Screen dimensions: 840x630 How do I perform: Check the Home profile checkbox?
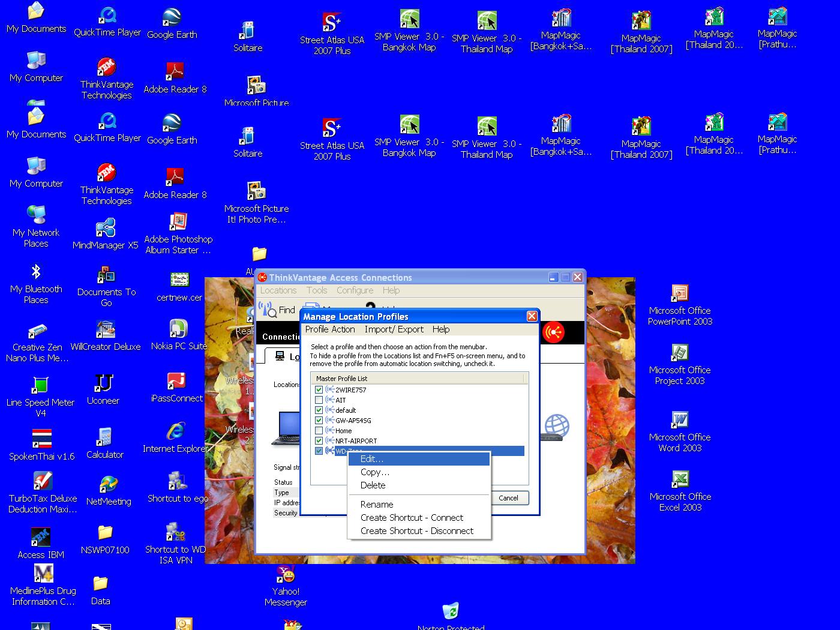pyautogui.click(x=319, y=431)
